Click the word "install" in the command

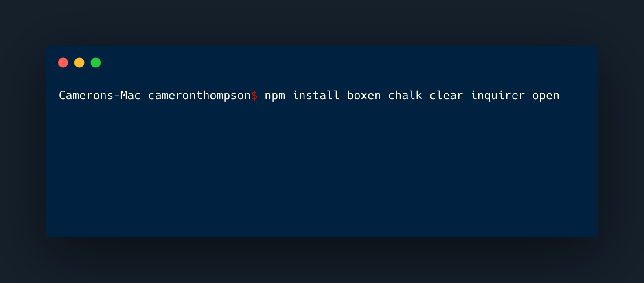point(316,95)
